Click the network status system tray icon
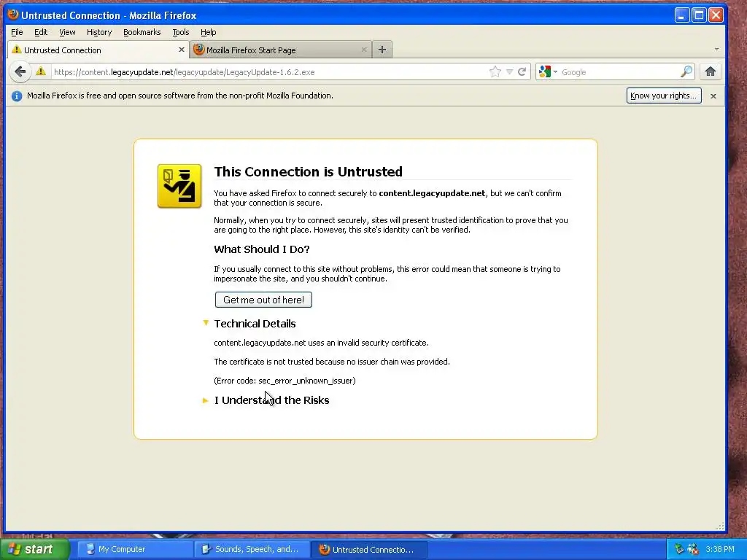The height and width of the screenshot is (560, 747). tap(679, 549)
